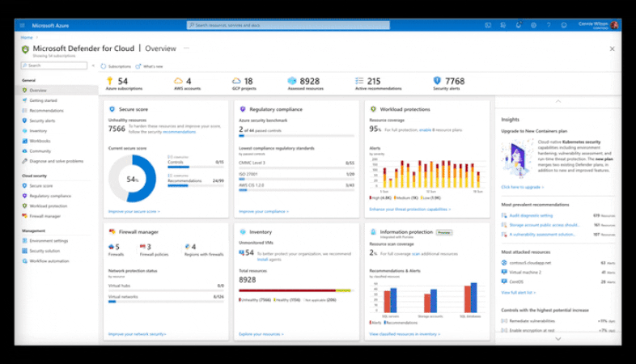Click View classified resources in inventory link
The image size is (636, 364).
click(x=405, y=334)
